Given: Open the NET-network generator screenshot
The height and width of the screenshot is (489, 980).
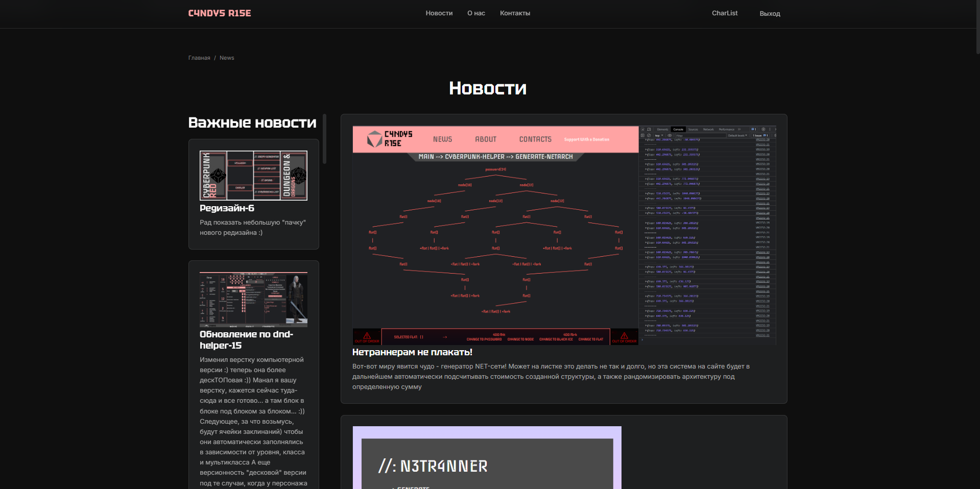Looking at the screenshot, I should tap(564, 235).
